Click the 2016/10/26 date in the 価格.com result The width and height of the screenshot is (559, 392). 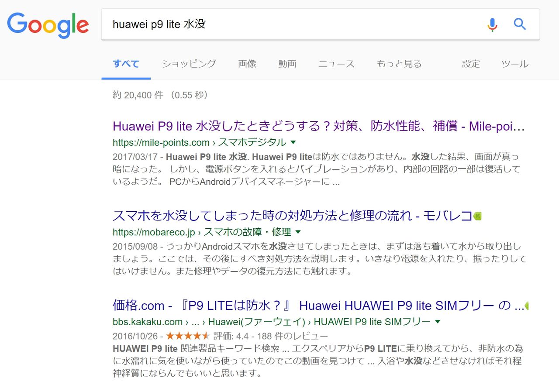click(135, 336)
